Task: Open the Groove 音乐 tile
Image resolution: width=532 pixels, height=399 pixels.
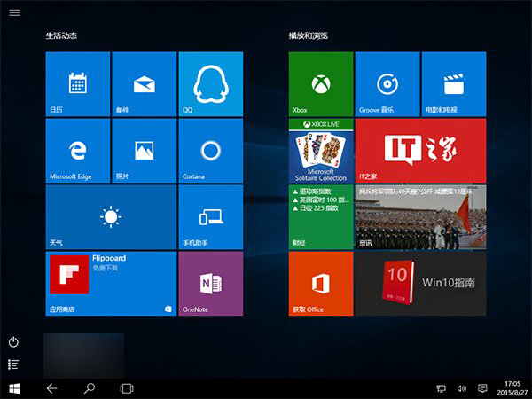Action: point(387,84)
